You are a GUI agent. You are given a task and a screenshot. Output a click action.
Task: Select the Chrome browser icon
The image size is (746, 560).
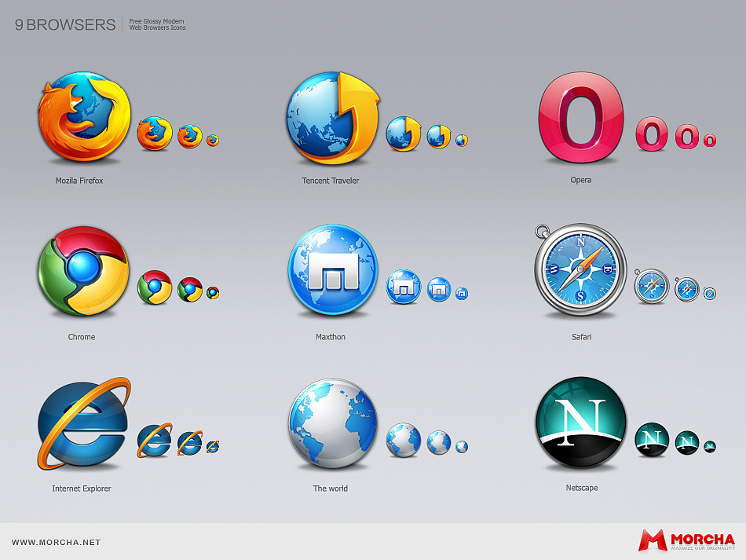82,273
